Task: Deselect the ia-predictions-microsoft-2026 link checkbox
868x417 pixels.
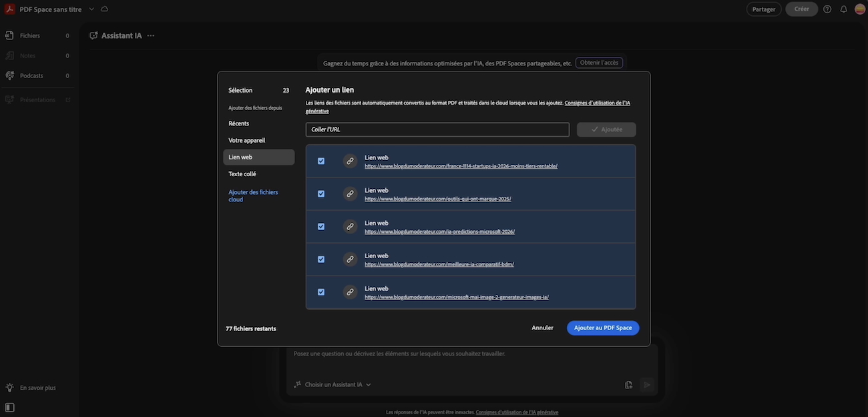Action: tap(321, 226)
